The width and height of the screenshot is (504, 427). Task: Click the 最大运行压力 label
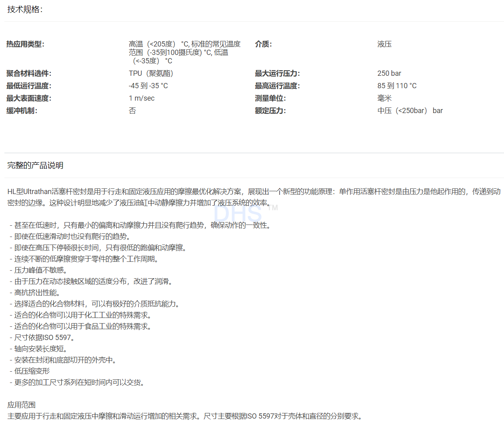pyautogui.click(x=277, y=73)
